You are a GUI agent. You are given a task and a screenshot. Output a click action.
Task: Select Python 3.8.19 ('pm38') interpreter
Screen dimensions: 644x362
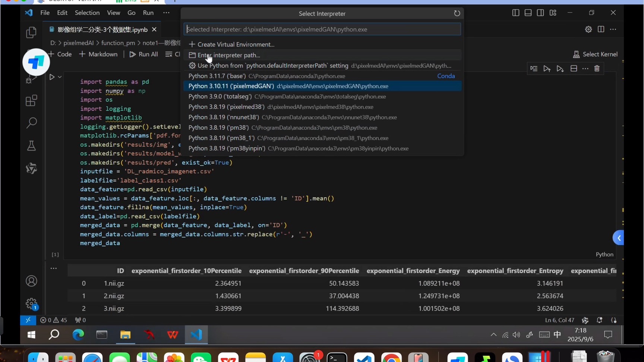pyautogui.click(x=322, y=128)
